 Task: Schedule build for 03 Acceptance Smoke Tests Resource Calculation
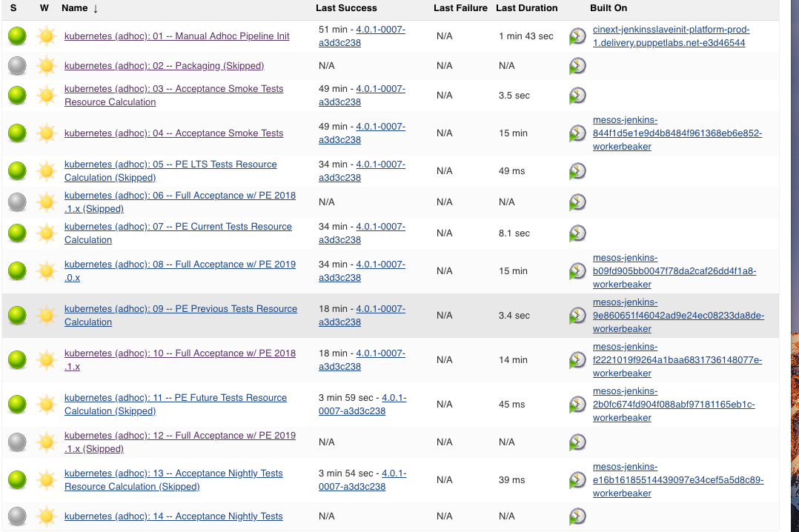[577, 96]
